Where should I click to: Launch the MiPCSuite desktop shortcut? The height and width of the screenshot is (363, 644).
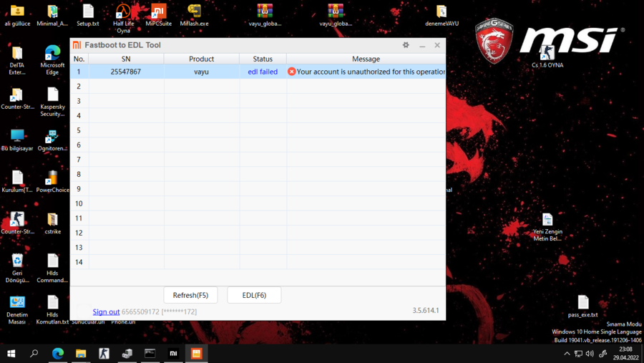pyautogui.click(x=159, y=15)
